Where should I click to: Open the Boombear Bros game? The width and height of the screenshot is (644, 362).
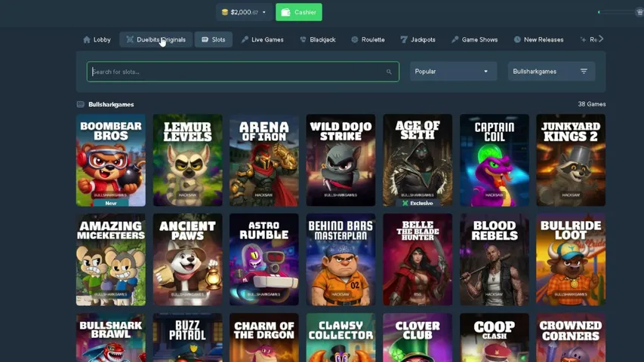(111, 160)
